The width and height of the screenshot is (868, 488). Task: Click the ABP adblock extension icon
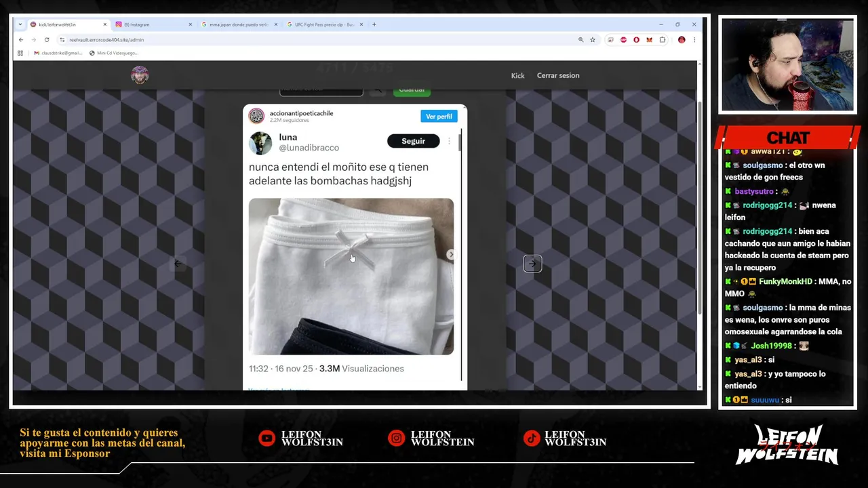(623, 40)
